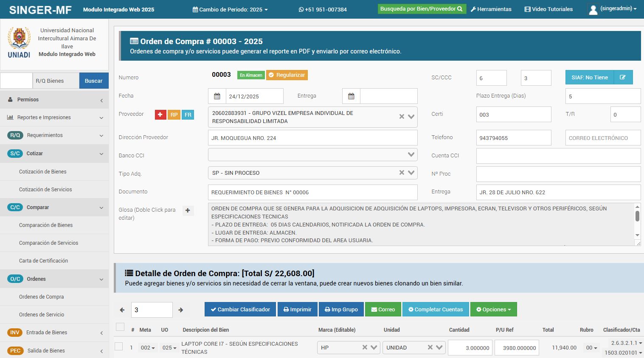The image size is (644, 358).
Task: Open the Fecha calendar icon
Action: (x=217, y=96)
